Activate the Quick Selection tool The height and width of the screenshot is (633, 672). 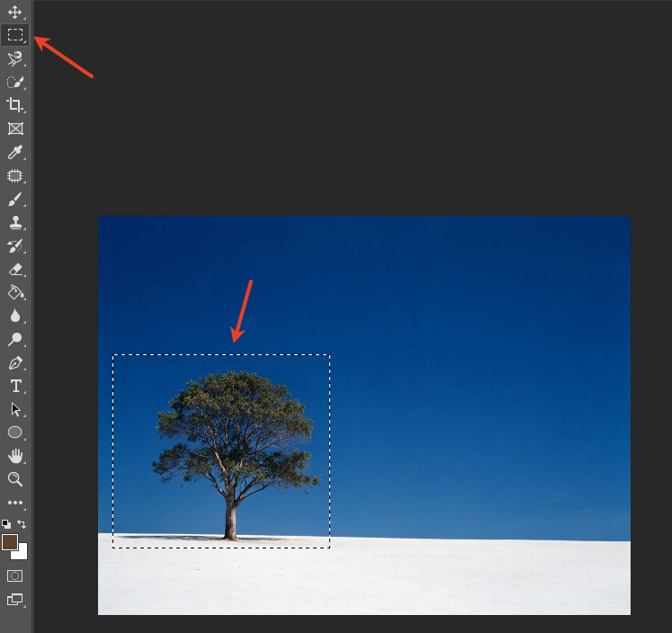(15, 82)
